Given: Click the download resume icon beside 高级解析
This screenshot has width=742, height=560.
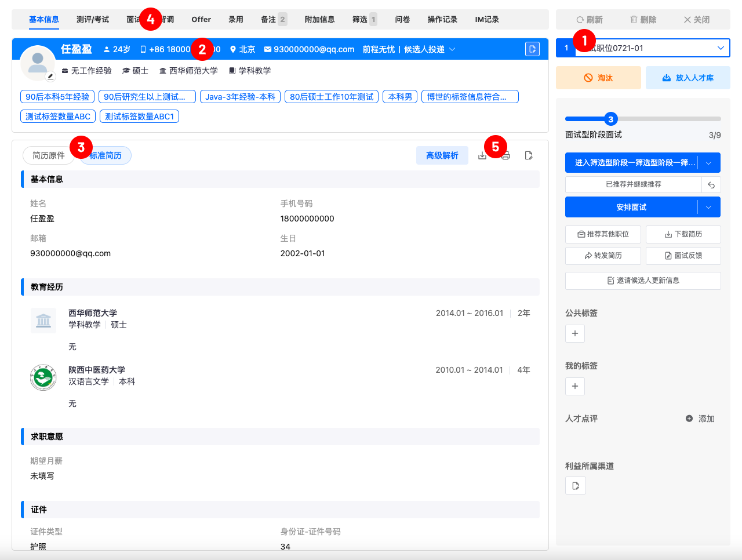Looking at the screenshot, I should click(x=482, y=155).
